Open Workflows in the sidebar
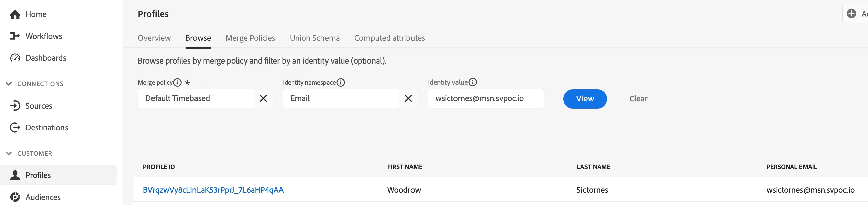 coord(44,36)
